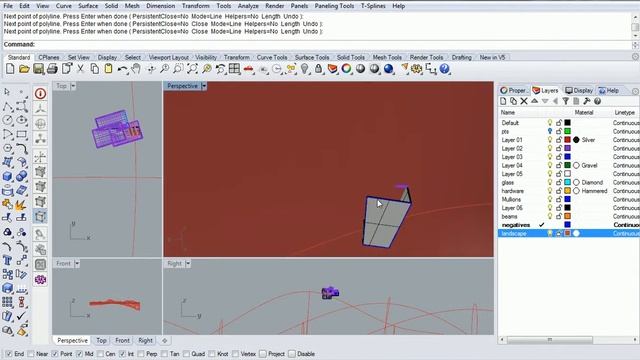The height and width of the screenshot is (360, 640).
Task: Switch to Curve Tools toolbar tab
Action: 272,57
